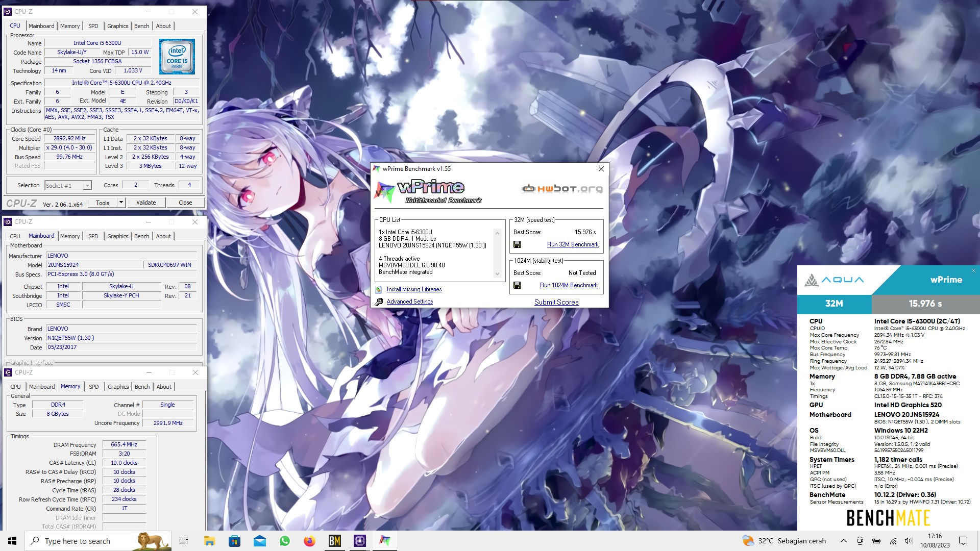Image resolution: width=980 pixels, height=551 pixels.
Task: Open the Bench tab in top CPU-Z window
Action: pos(142,26)
